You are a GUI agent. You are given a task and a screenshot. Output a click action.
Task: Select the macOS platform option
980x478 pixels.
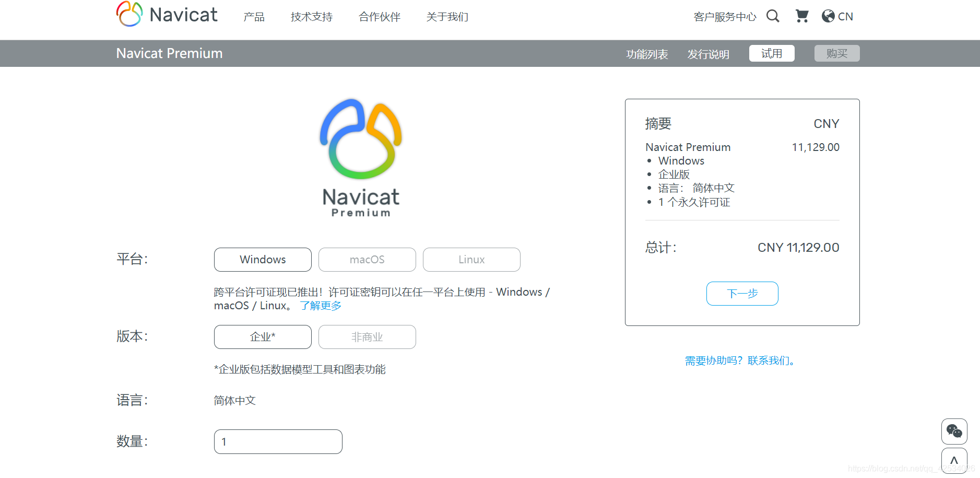pos(367,260)
